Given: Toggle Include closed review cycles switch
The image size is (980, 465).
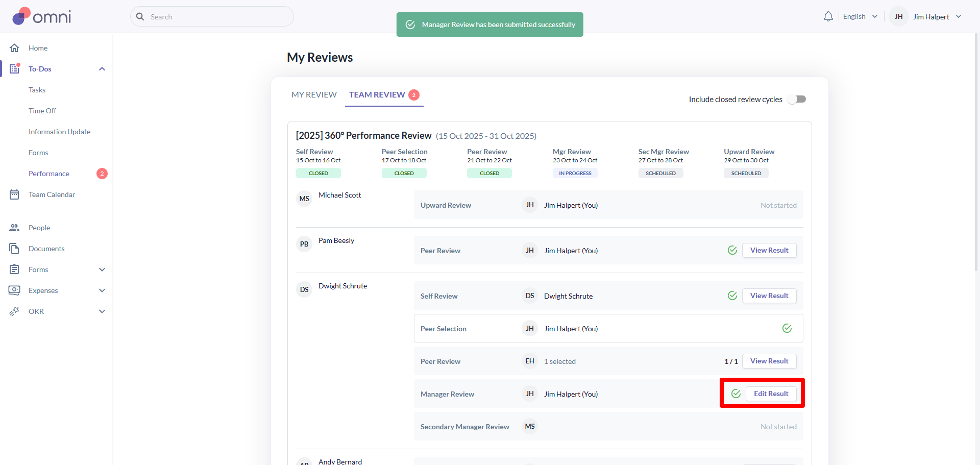Looking at the screenshot, I should (x=797, y=99).
